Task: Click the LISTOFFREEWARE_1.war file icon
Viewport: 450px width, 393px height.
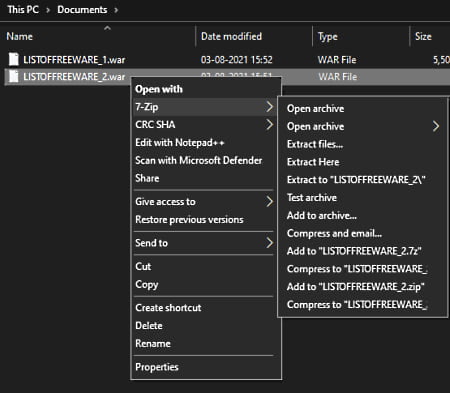Action: pyautogui.click(x=14, y=59)
